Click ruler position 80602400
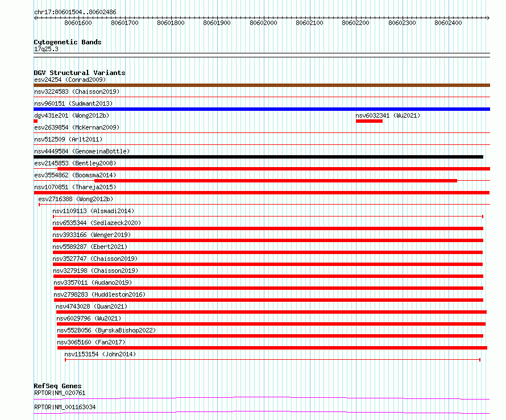 click(448, 23)
